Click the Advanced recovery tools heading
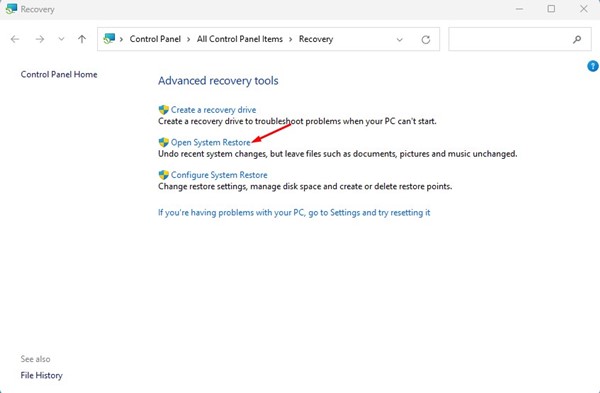Image resolution: width=600 pixels, height=393 pixels. [218, 81]
